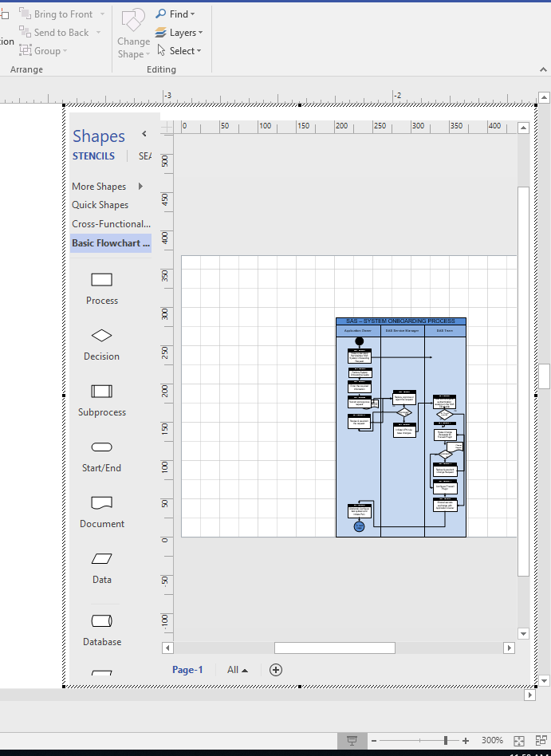
Task: Collapse the Shapes pane with the arrow
Action: point(144,133)
